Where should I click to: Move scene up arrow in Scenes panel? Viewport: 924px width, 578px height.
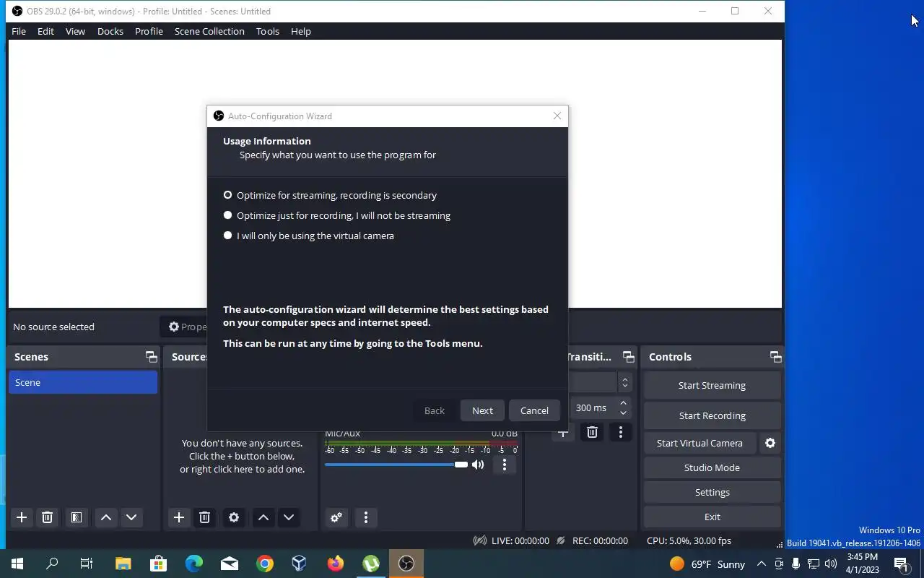coord(106,517)
